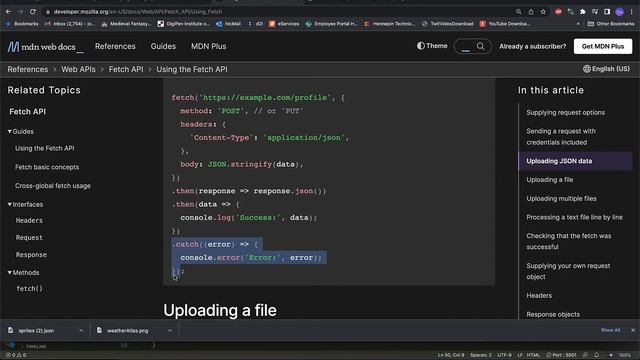The height and width of the screenshot is (360, 640).
Task: Open the Other Bookmarks folder
Action: point(611,24)
